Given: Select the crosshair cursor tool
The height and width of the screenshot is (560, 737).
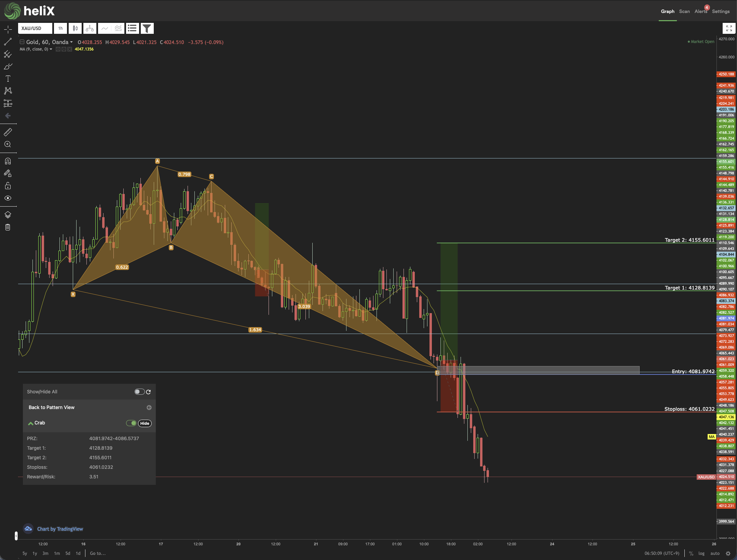Looking at the screenshot, I should [8, 29].
